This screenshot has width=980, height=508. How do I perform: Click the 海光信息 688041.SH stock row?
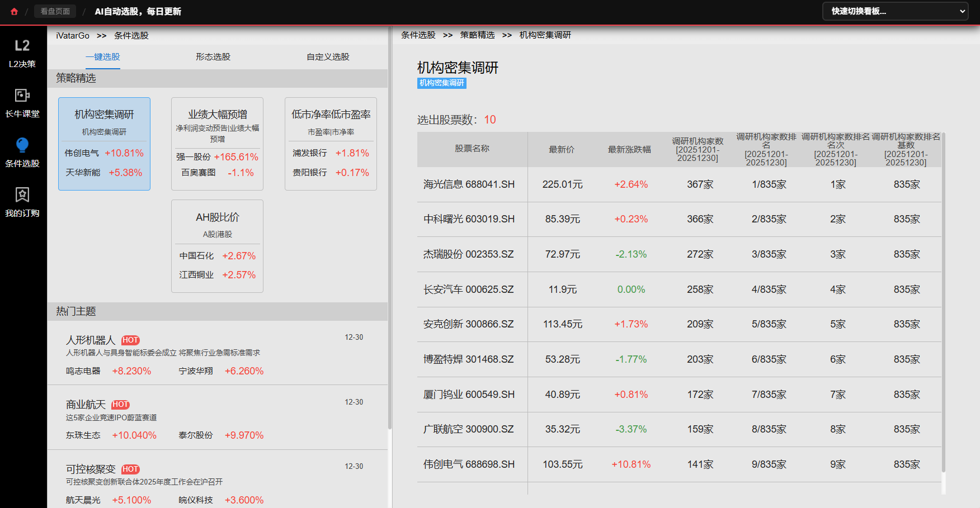469,184
